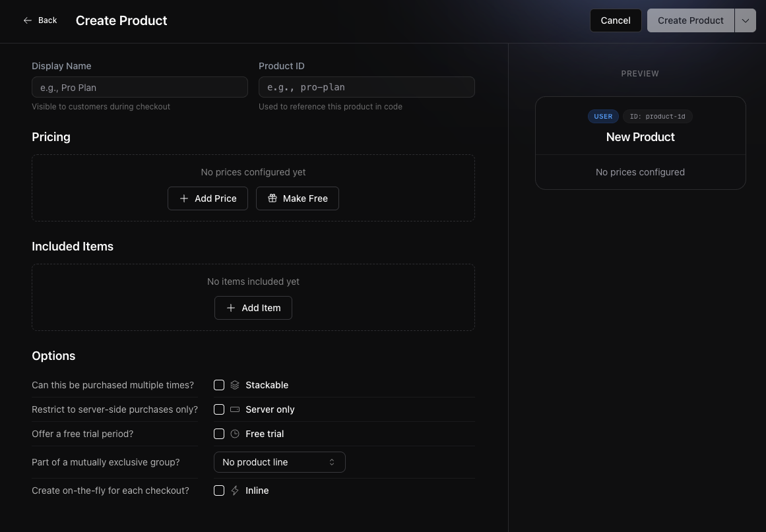Tick the Server only checkbox
This screenshot has height=532, width=766.
pyautogui.click(x=219, y=409)
